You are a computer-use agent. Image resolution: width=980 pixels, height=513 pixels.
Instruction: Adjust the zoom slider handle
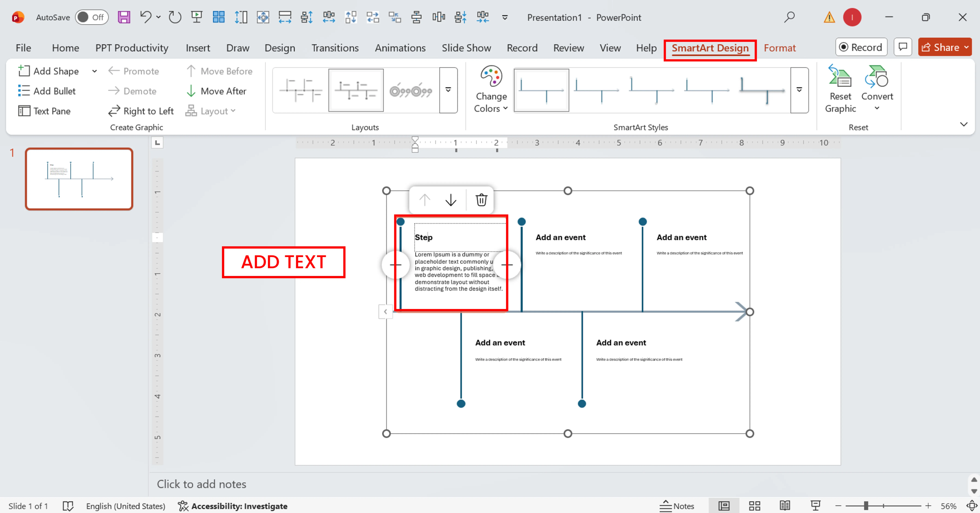pyautogui.click(x=866, y=506)
